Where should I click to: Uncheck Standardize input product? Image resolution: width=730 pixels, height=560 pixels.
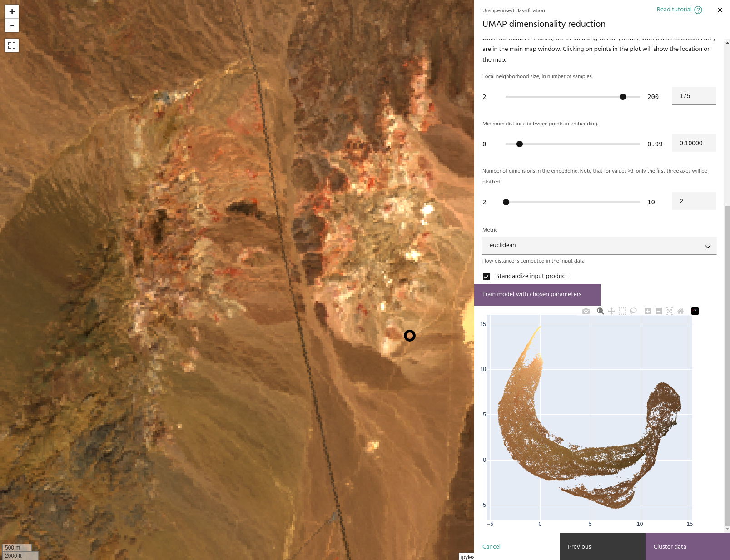pyautogui.click(x=487, y=277)
